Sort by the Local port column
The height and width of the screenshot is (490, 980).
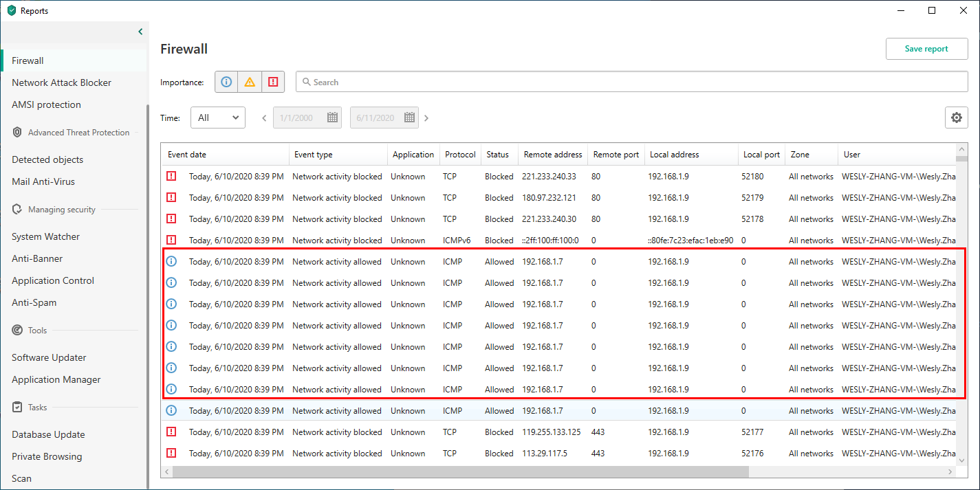(x=761, y=155)
